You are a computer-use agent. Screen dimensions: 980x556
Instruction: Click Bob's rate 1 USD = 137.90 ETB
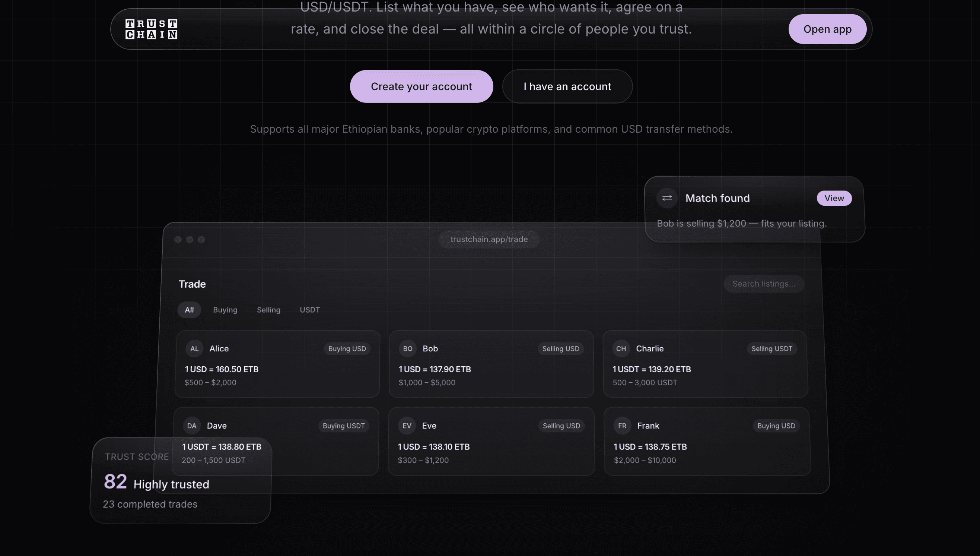point(435,369)
